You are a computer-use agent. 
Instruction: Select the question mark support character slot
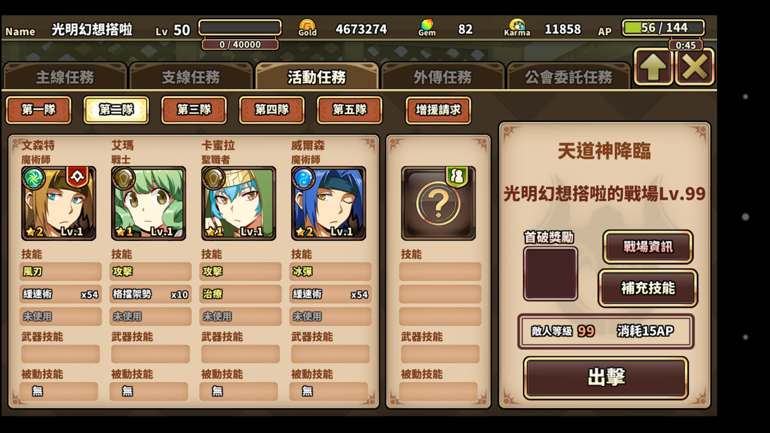pyautogui.click(x=439, y=203)
